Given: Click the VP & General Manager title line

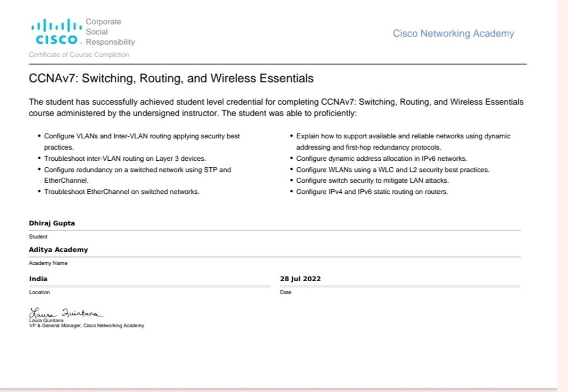Looking at the screenshot, I should coord(87,326).
